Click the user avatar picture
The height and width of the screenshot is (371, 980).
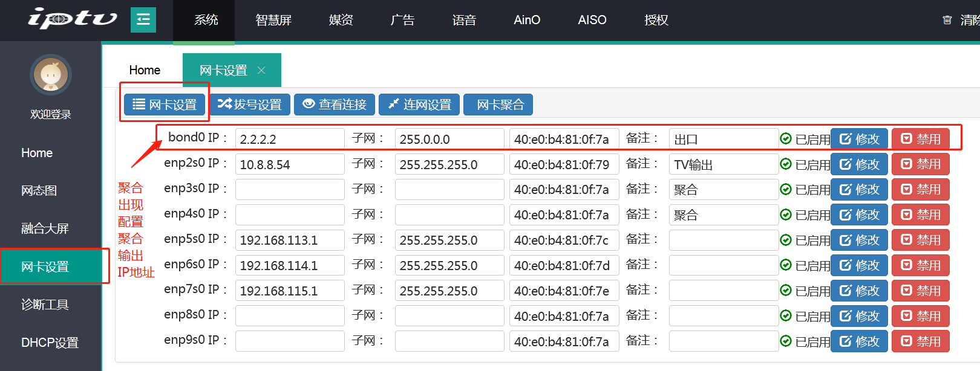tap(51, 75)
